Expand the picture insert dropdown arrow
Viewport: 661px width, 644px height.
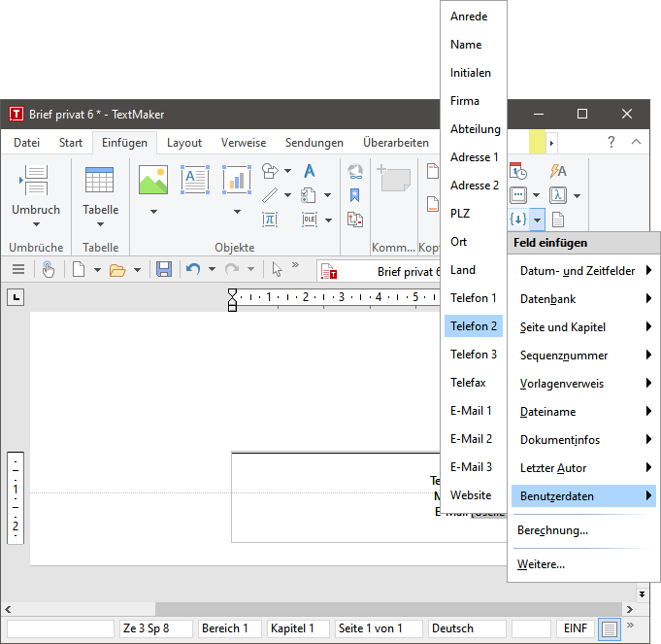coord(154,212)
